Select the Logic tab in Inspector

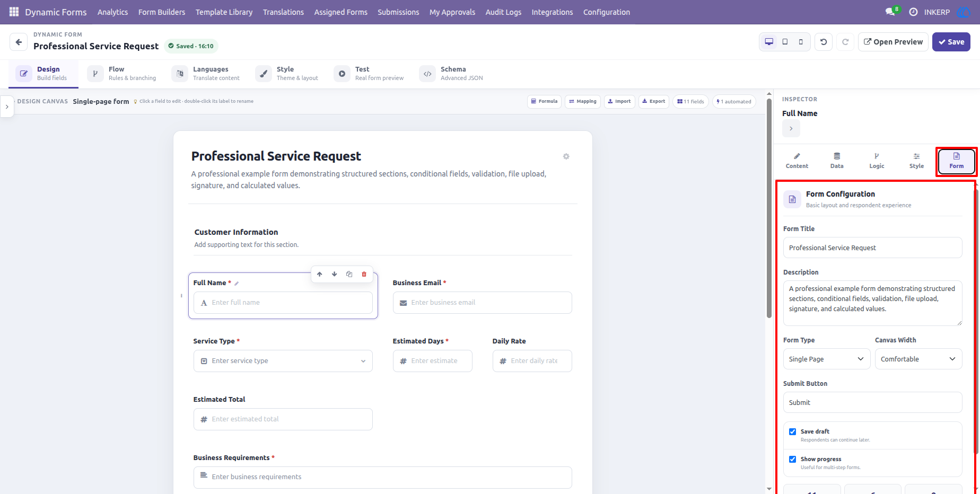[877, 161]
